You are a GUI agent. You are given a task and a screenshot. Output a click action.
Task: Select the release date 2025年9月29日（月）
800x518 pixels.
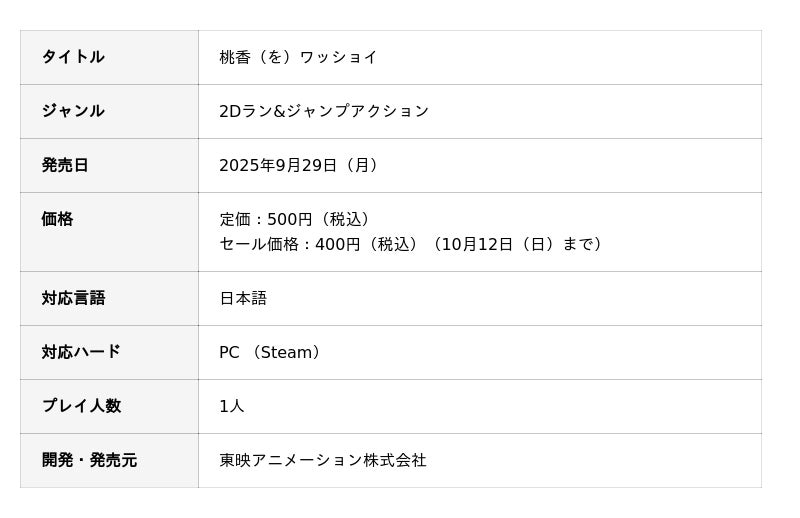coord(301,165)
